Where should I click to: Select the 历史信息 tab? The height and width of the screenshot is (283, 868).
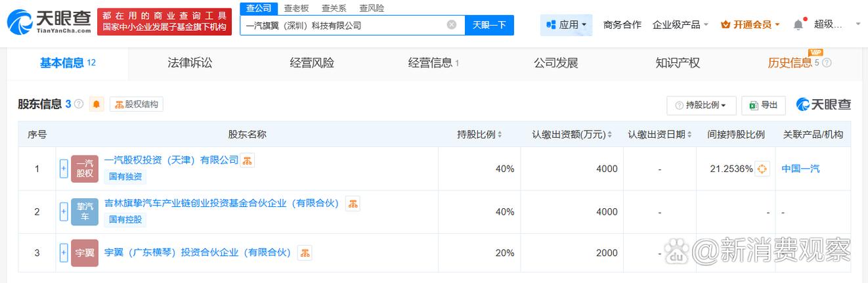click(790, 63)
